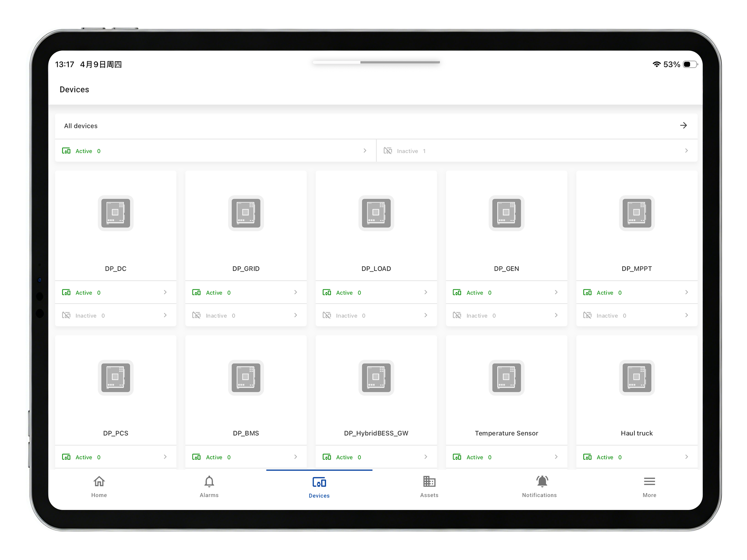Open the Haul truck profile icon

[637, 378]
